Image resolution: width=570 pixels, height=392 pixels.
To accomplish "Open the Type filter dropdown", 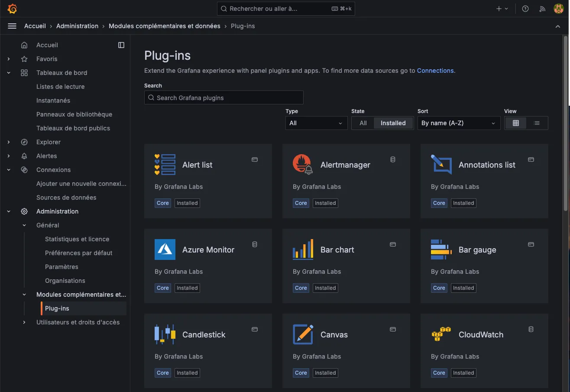I will point(316,123).
